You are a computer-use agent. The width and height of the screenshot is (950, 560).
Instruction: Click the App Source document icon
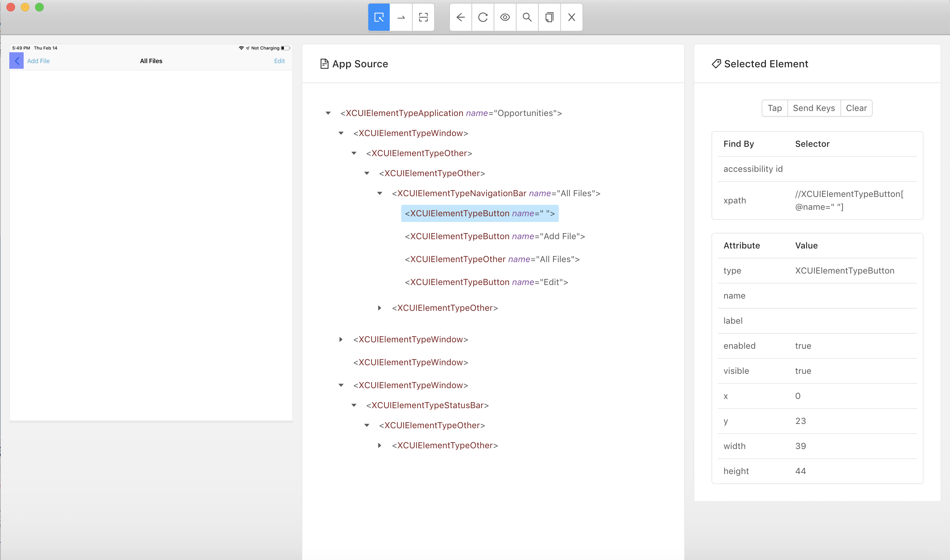coord(324,64)
